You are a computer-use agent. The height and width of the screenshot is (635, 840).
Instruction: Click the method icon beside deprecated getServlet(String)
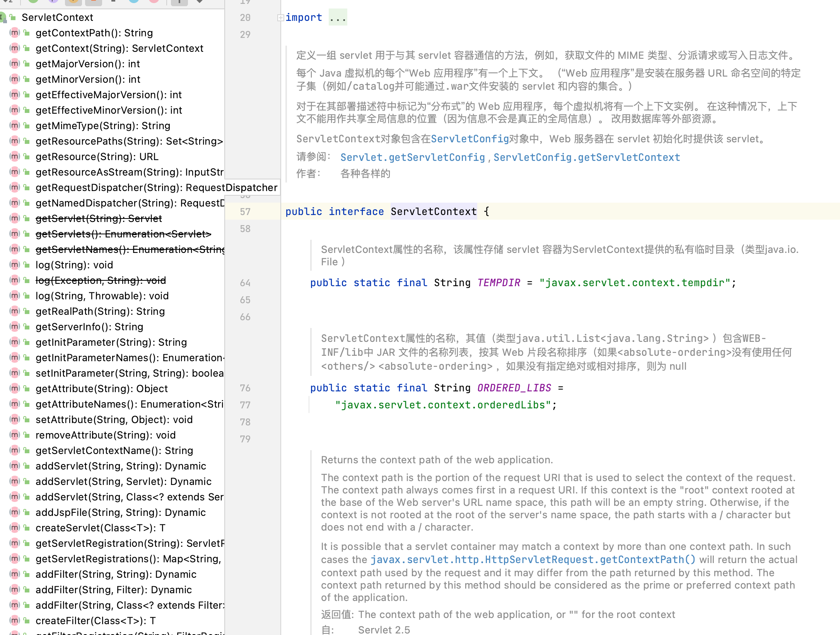15,218
